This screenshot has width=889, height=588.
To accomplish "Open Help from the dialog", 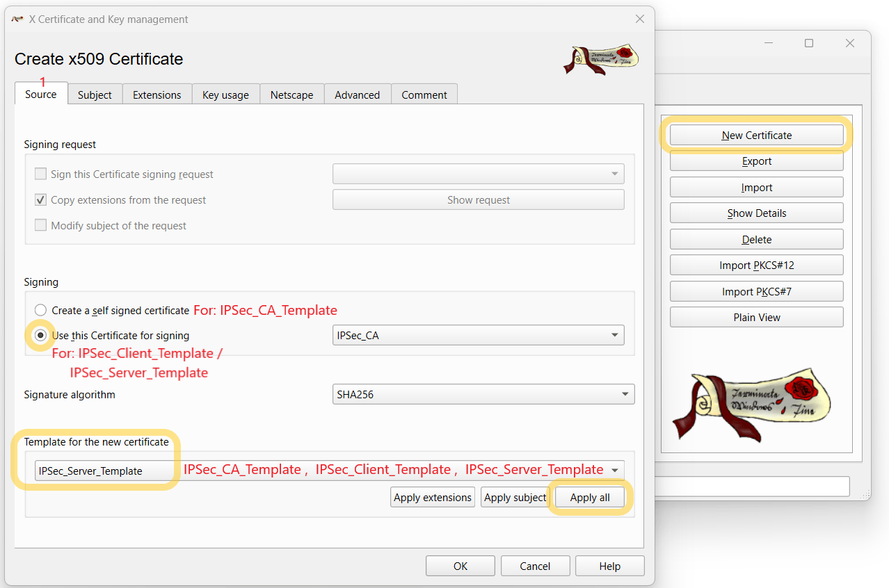I will point(609,565).
